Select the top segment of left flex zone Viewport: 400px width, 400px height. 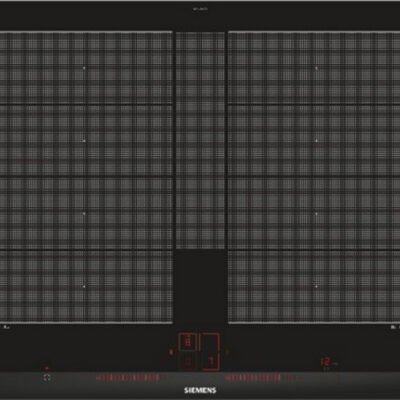point(86,68)
